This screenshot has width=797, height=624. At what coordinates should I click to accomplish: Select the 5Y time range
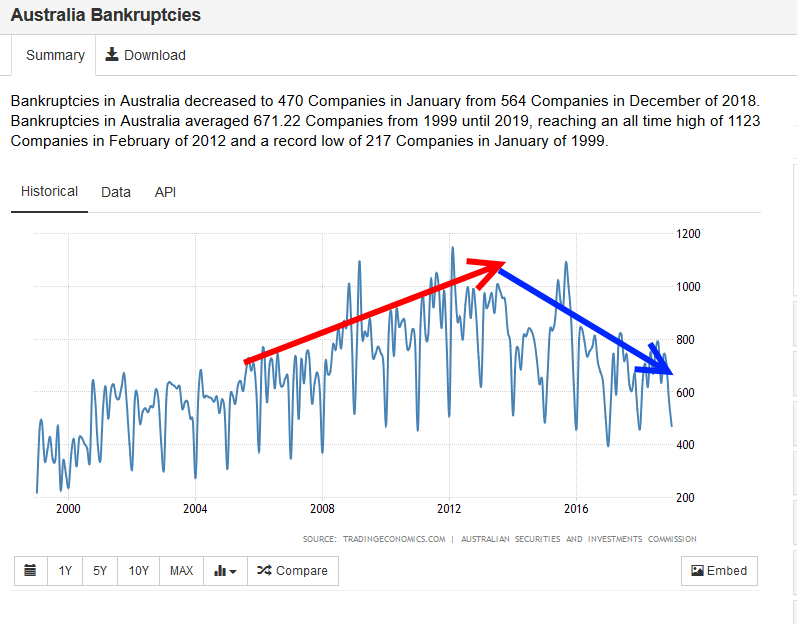(x=100, y=571)
